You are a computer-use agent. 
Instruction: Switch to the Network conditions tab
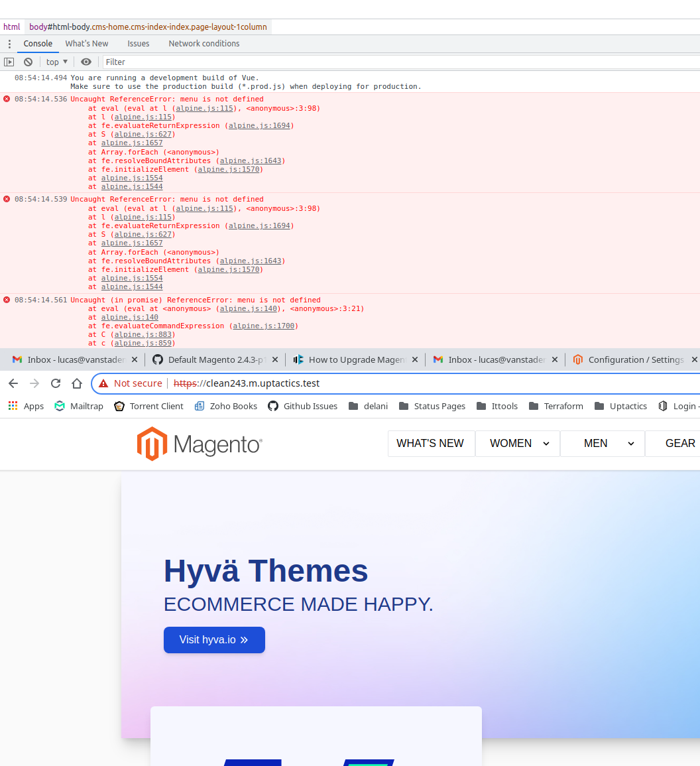click(x=204, y=44)
